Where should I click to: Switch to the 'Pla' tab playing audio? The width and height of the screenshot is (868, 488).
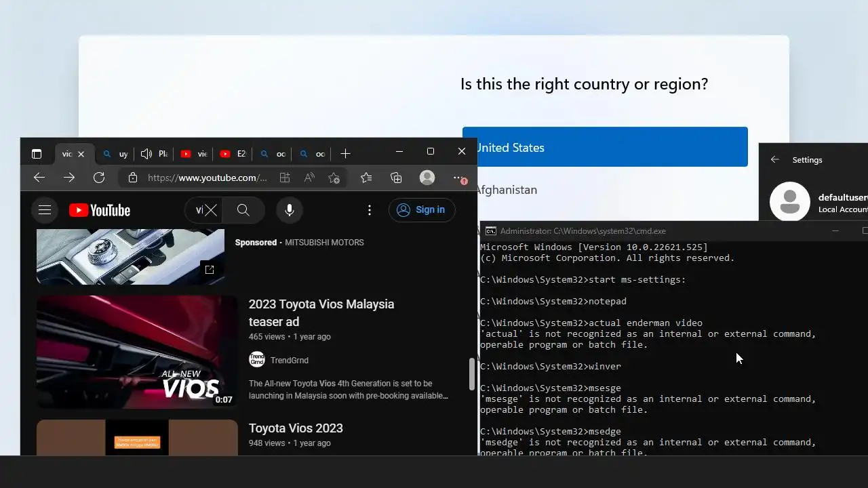(x=154, y=154)
